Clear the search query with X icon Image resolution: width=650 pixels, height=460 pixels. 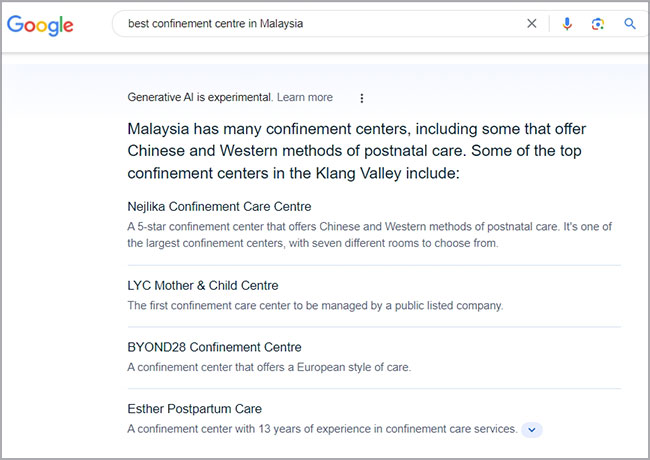coord(531,24)
